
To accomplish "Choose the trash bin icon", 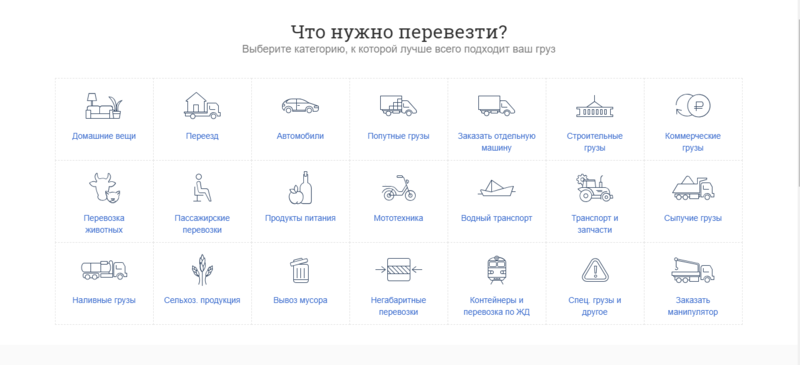I will coord(300,270).
